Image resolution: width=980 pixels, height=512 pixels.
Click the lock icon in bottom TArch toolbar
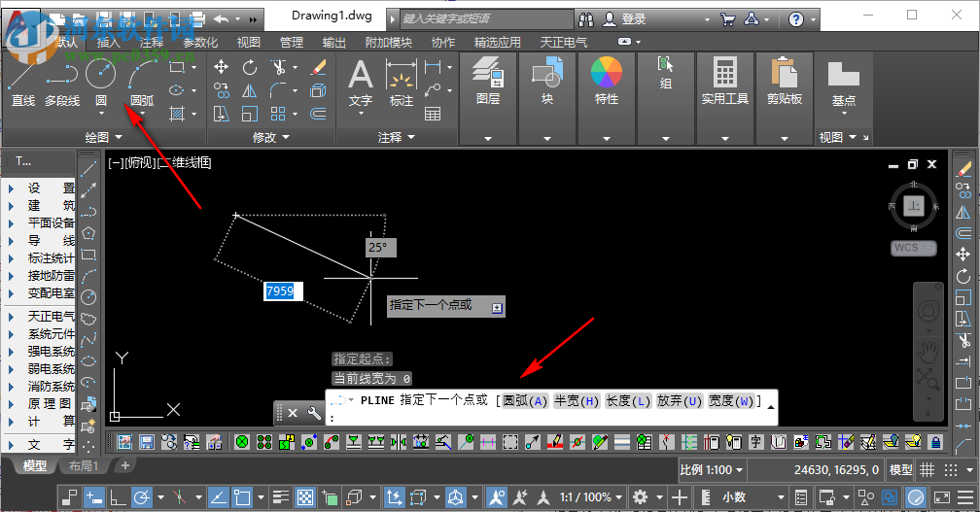click(935, 442)
